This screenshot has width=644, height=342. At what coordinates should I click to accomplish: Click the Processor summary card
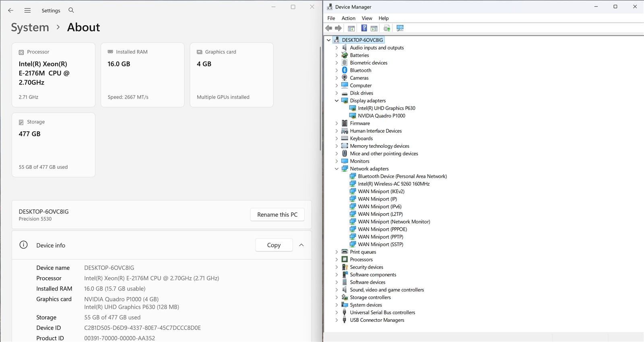click(54, 75)
